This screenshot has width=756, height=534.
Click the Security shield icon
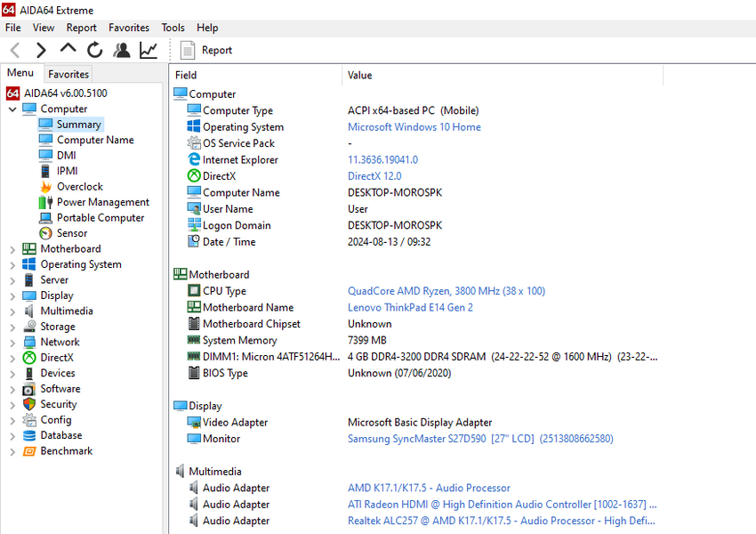pyautogui.click(x=29, y=404)
